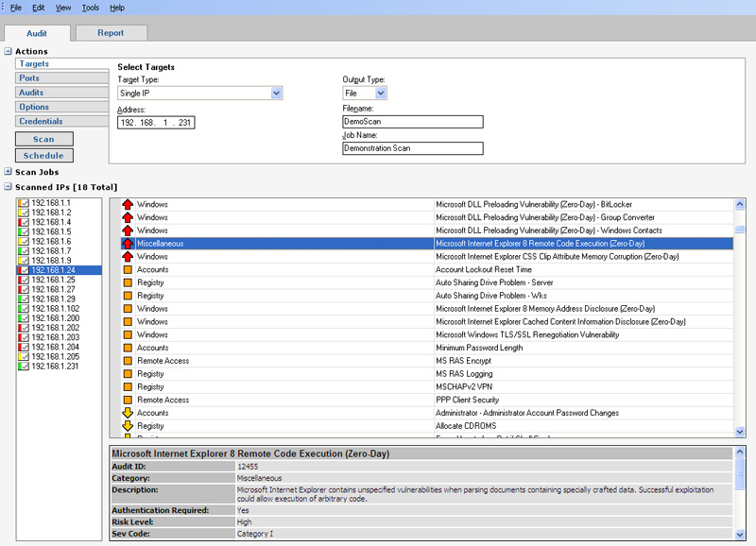Screen dimensions: 756x546
Task: Open the Credentials action section
Action: pos(61,122)
